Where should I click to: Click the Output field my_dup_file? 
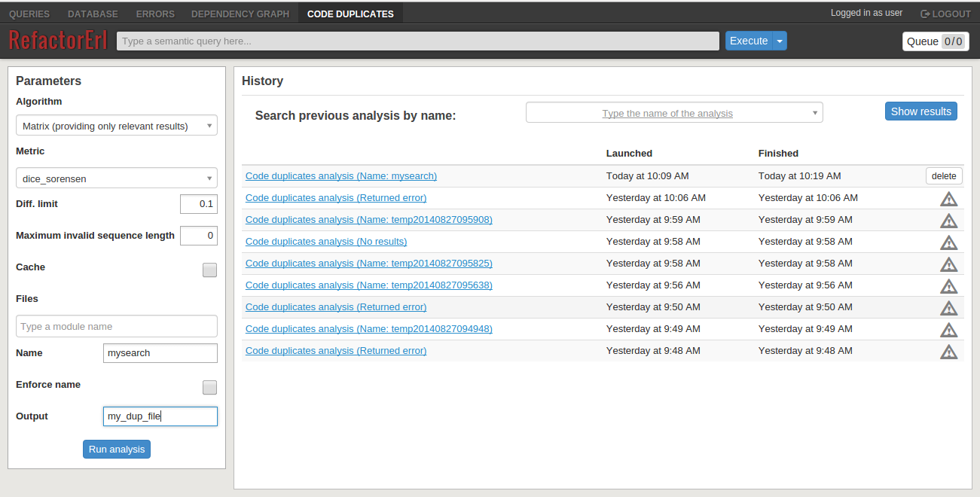pos(160,416)
